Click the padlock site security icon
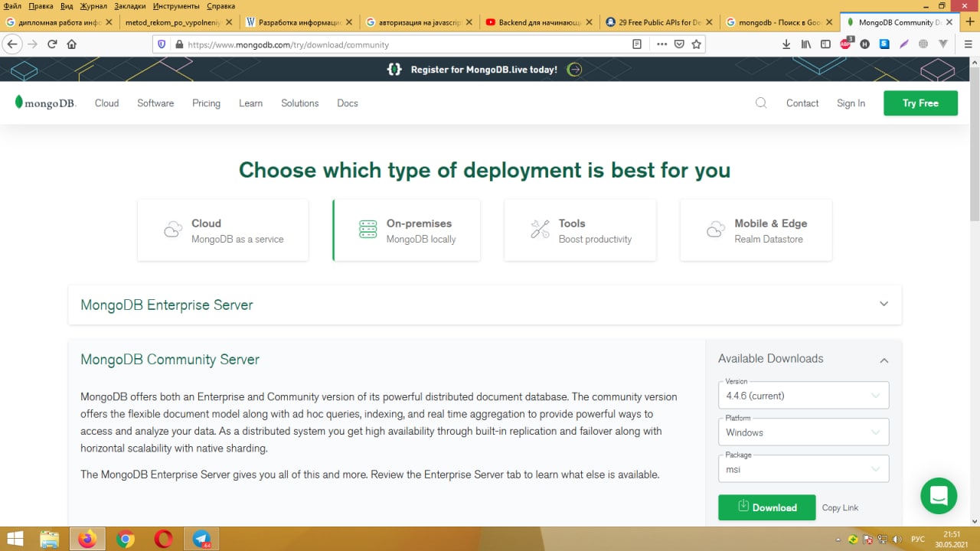The image size is (980, 551). tap(179, 44)
